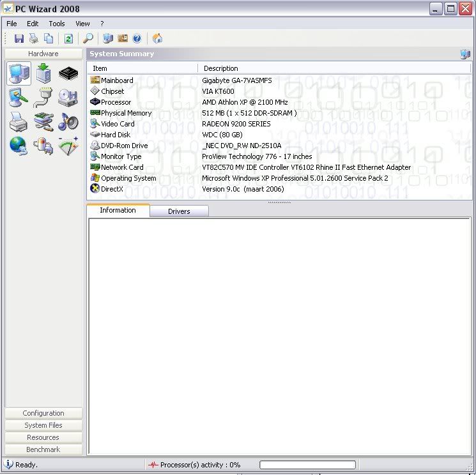Select the Processor row

point(279,102)
